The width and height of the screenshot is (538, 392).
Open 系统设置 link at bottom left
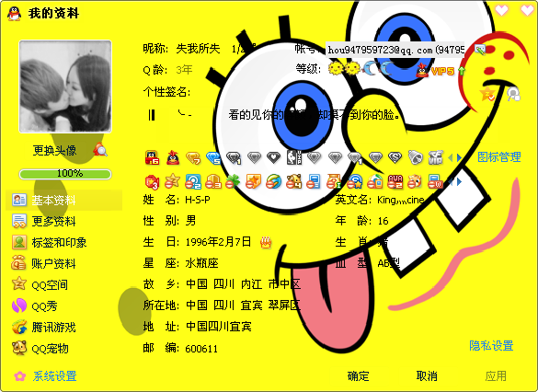pos(54,376)
